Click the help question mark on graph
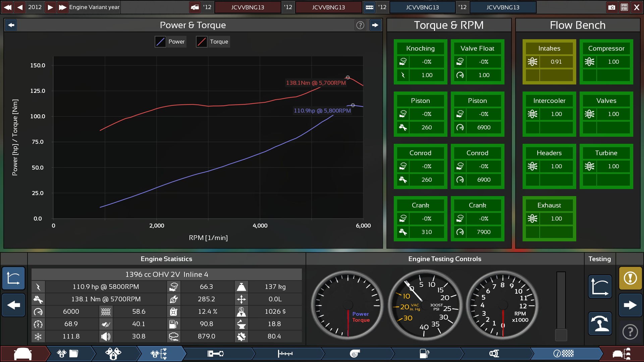This screenshot has width=644, height=362. coord(360,25)
